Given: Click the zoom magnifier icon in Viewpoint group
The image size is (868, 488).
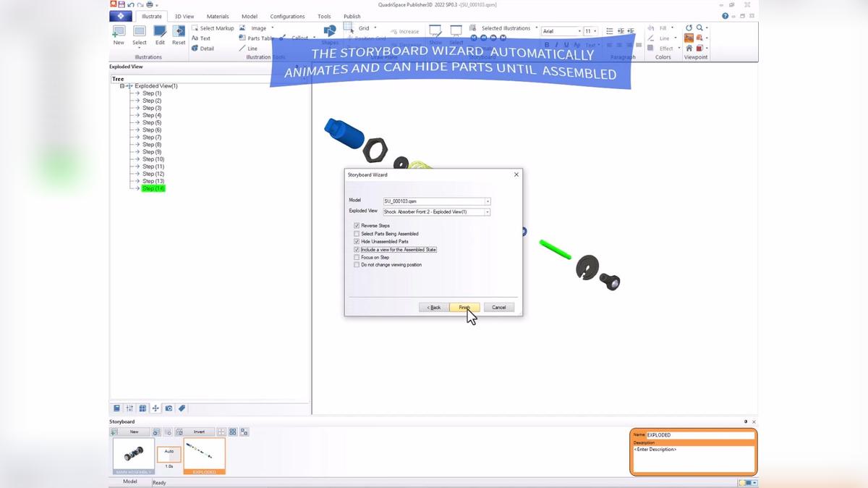Looking at the screenshot, I should pyautogui.click(x=699, y=28).
